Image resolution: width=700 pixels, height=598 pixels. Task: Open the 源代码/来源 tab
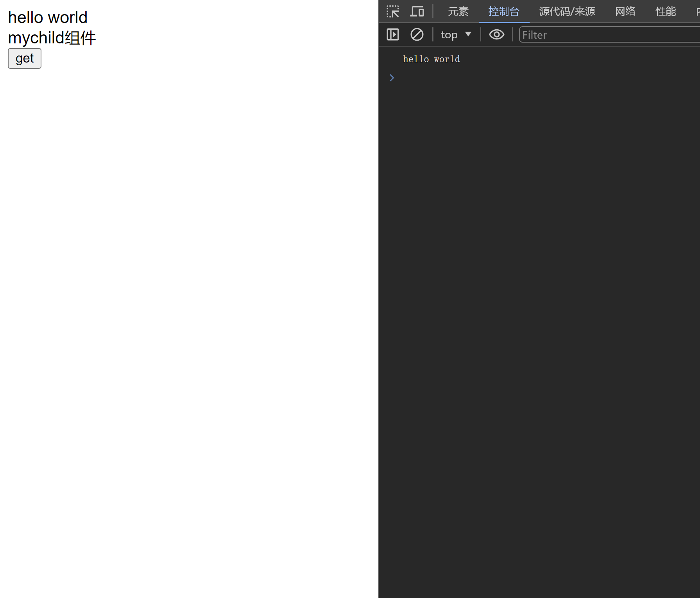(567, 11)
